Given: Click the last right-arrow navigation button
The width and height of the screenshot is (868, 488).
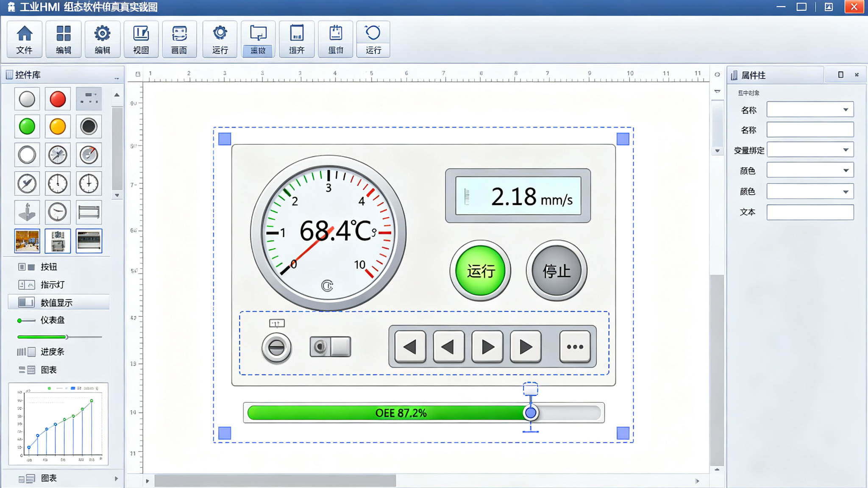Looking at the screenshot, I should (x=526, y=347).
